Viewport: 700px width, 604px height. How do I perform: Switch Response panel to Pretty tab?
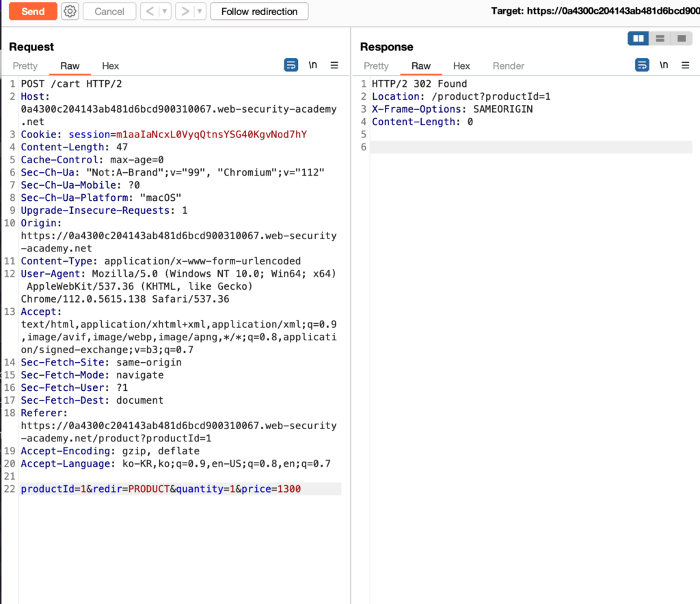[377, 66]
